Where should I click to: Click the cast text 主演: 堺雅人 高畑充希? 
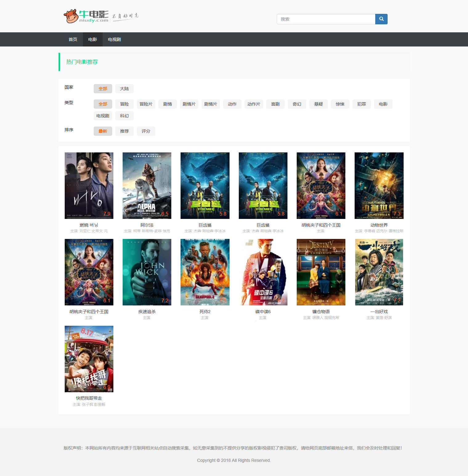click(x=321, y=317)
